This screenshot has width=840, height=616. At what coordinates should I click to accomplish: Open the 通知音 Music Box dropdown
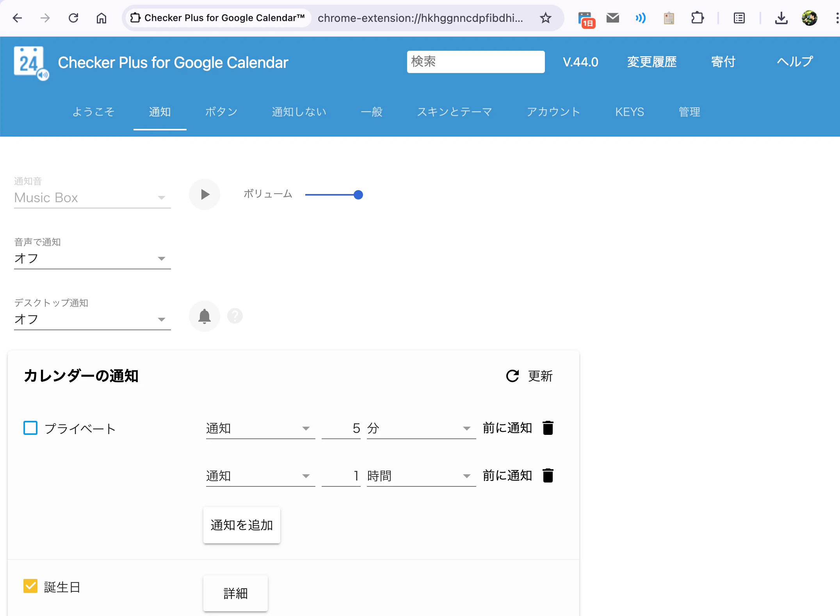[x=93, y=198]
